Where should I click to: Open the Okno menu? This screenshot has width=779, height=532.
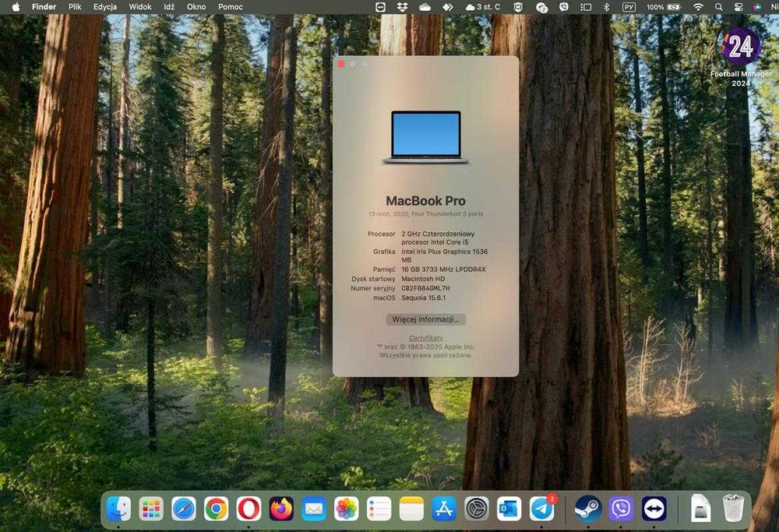tap(196, 7)
